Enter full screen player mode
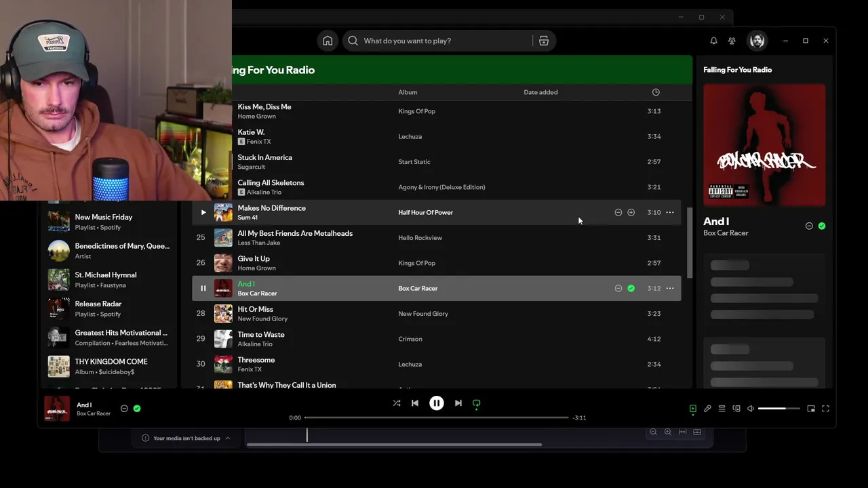The width and height of the screenshot is (868, 488). [825, 409]
